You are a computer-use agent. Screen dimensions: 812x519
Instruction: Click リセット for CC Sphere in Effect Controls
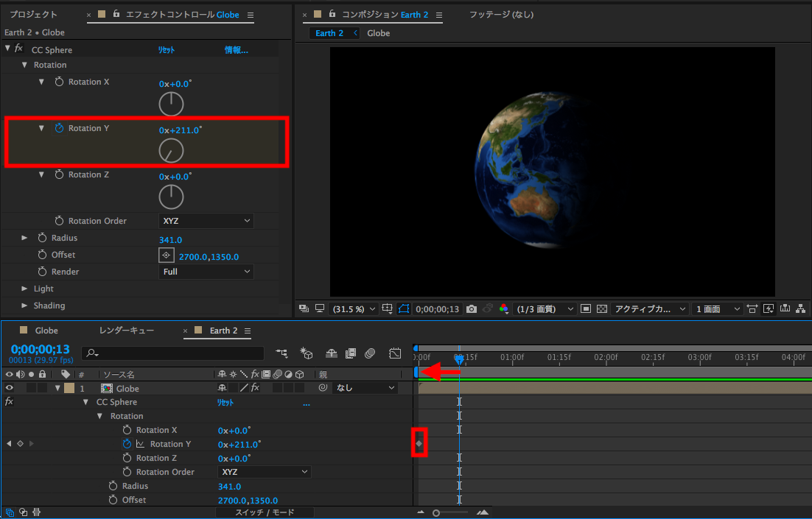click(x=167, y=50)
